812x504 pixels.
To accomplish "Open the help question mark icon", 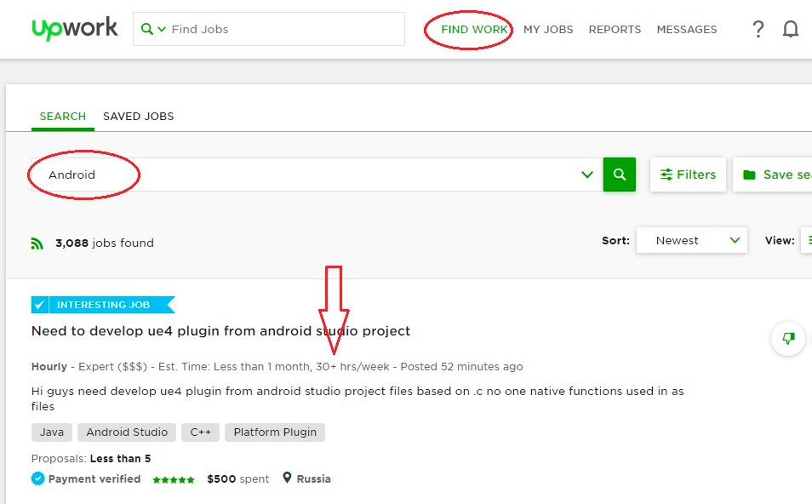I will pyautogui.click(x=758, y=30).
